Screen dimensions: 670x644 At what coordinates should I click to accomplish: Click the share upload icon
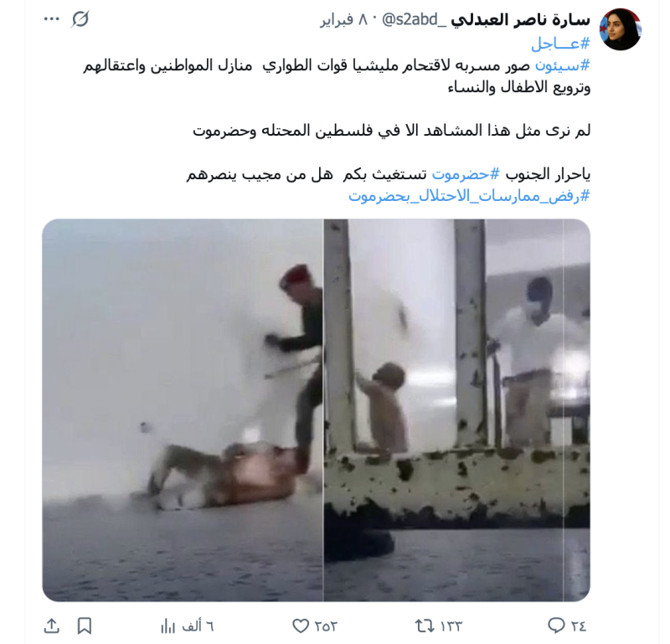click(x=52, y=626)
